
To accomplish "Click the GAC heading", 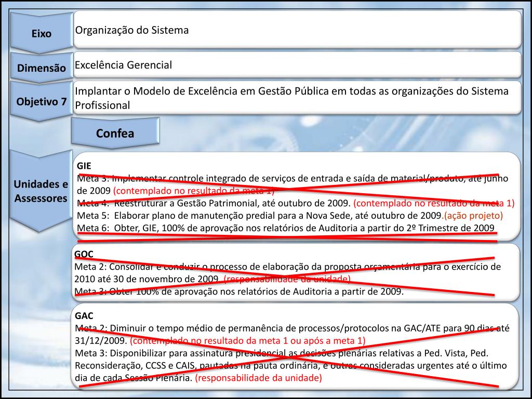I will click(x=84, y=315).
